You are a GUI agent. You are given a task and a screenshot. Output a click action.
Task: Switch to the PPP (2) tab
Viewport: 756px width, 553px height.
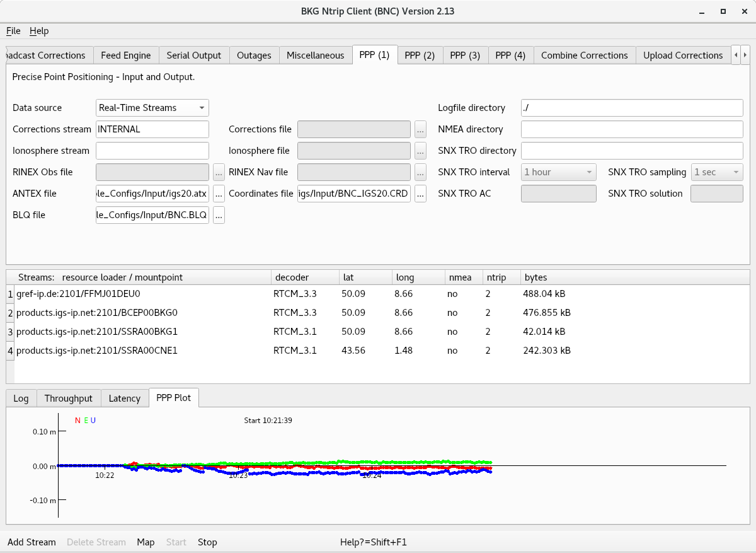(420, 55)
